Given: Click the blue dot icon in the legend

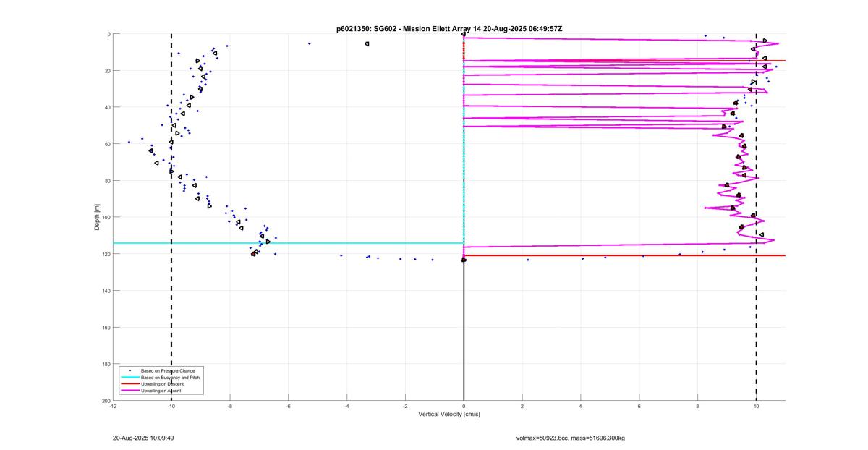Looking at the screenshot, I should (x=129, y=370).
